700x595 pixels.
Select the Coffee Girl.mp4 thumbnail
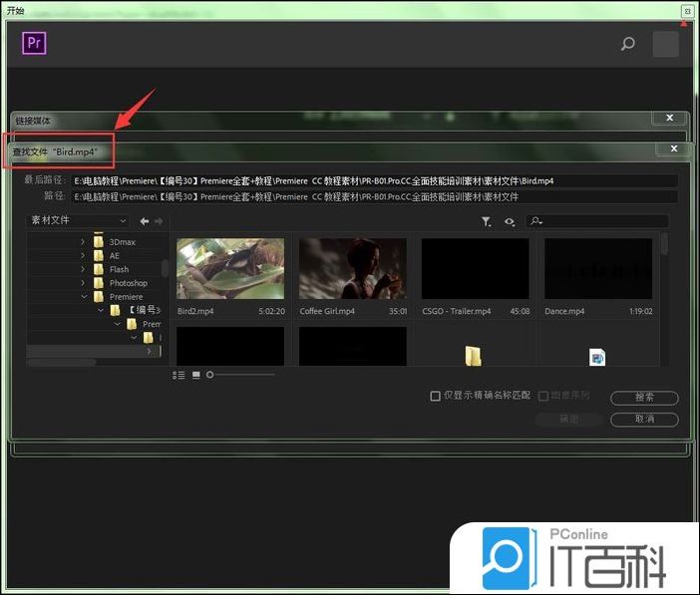[353, 269]
